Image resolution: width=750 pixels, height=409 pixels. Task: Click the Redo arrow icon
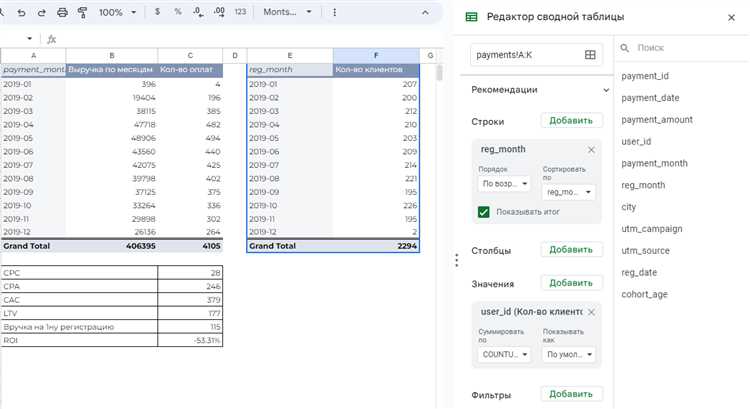(42, 12)
